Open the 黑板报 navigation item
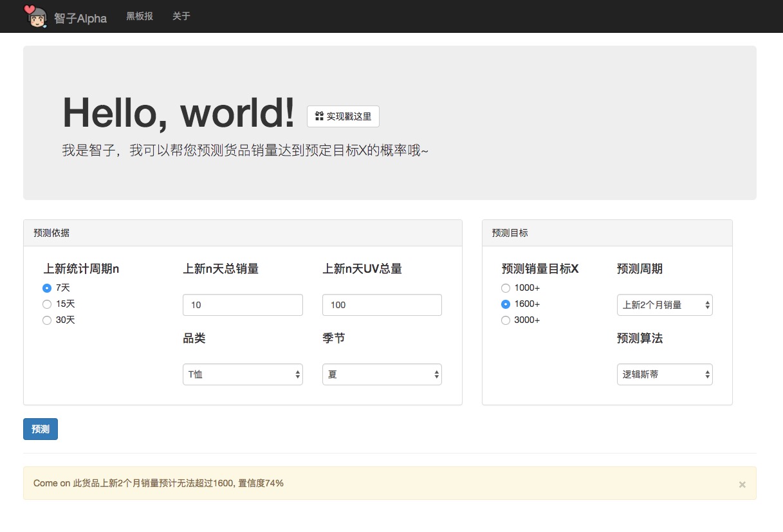Image resolution: width=783 pixels, height=532 pixels. pyautogui.click(x=140, y=16)
